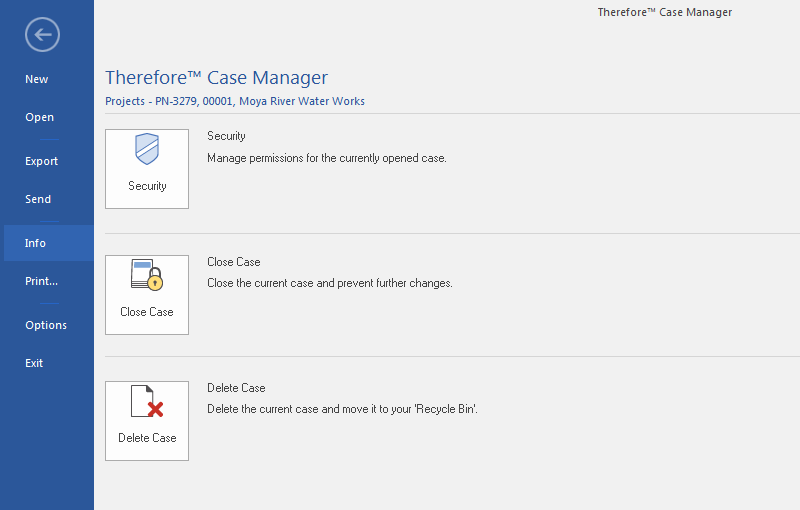The height and width of the screenshot is (510, 800).
Task: Choose Send from the sidebar
Action: tap(38, 199)
